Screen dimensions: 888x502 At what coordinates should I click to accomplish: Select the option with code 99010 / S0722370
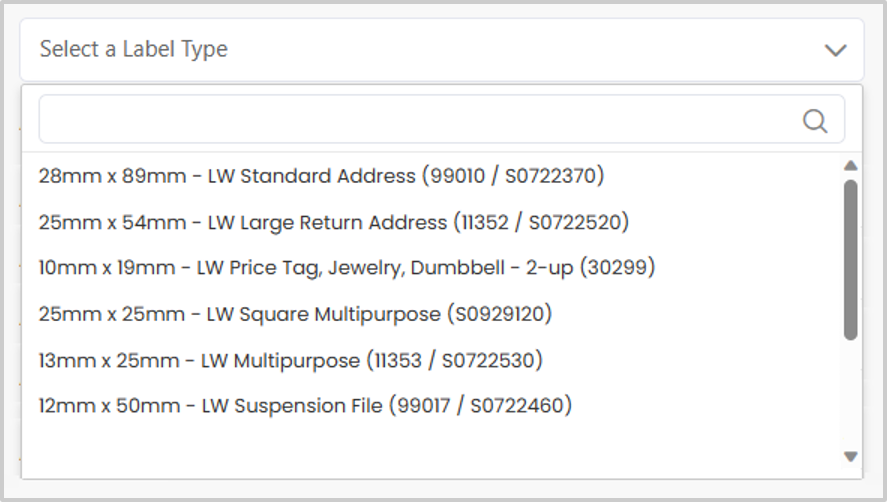pos(321,176)
